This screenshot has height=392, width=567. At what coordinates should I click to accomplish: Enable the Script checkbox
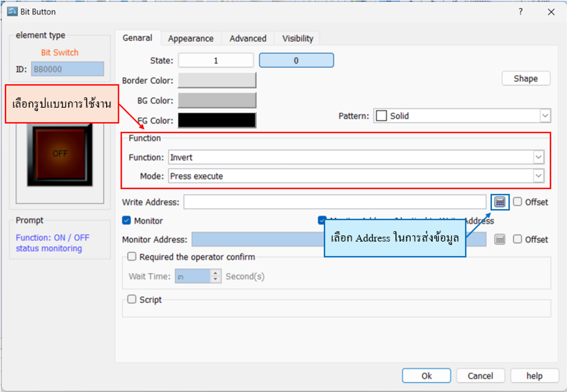click(x=132, y=299)
